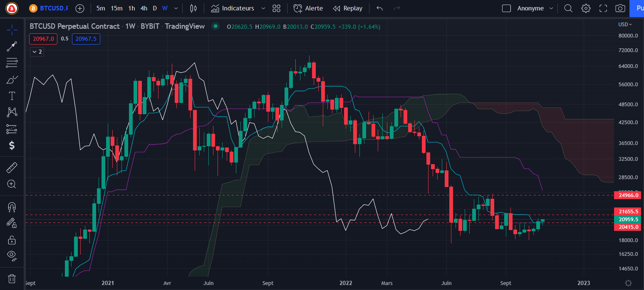The image size is (644, 290).
Task: Select the 4h timeframe
Action: point(144,8)
